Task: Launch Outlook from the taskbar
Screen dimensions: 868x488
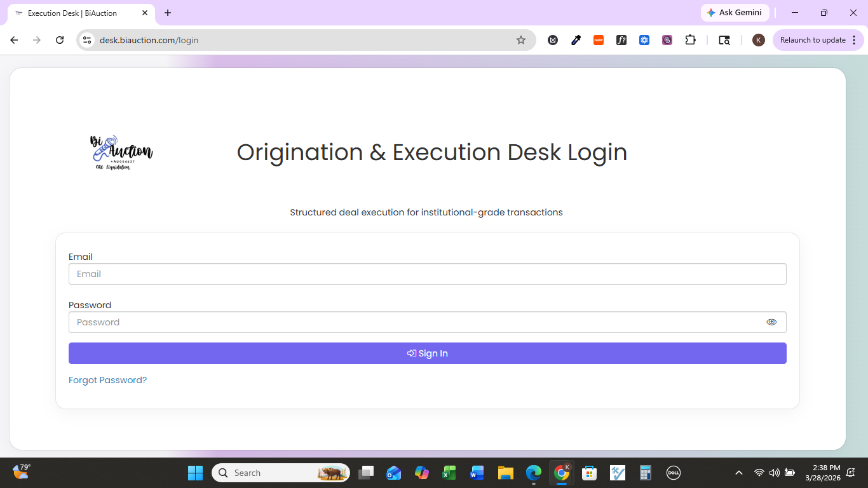Action: point(394,473)
